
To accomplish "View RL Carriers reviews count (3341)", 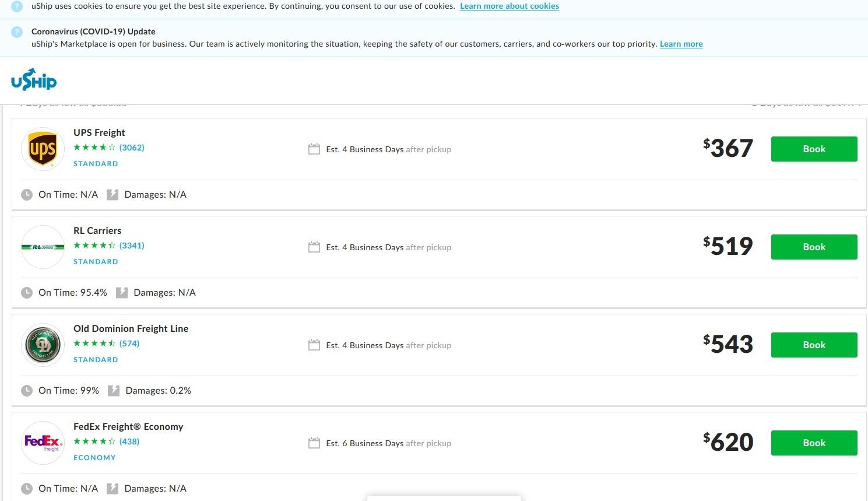I will (x=132, y=246).
